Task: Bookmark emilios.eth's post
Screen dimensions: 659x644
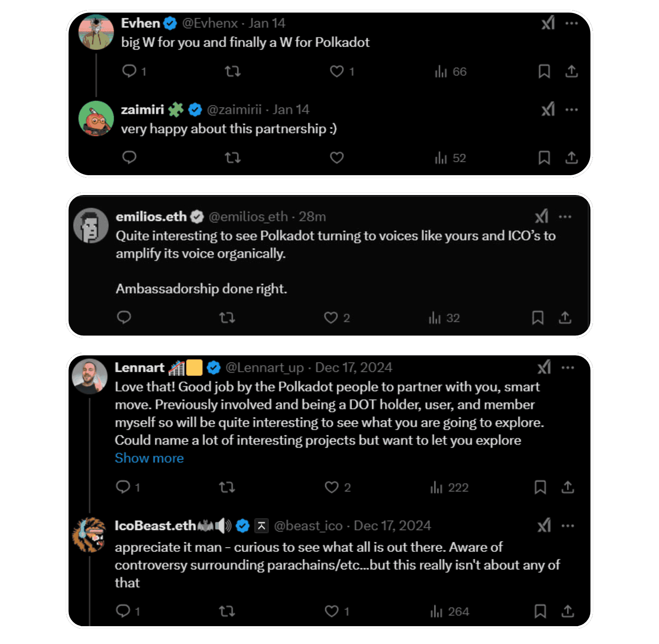Action: [x=538, y=318]
